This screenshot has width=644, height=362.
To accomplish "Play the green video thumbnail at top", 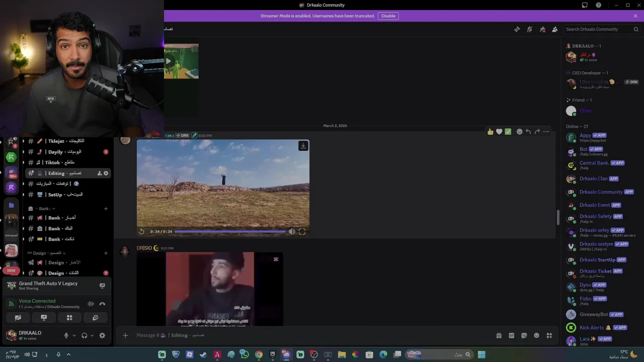I will 169,61.
